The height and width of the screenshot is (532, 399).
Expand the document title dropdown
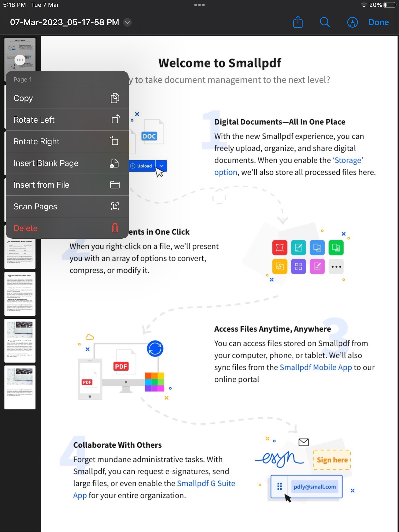pos(128,22)
